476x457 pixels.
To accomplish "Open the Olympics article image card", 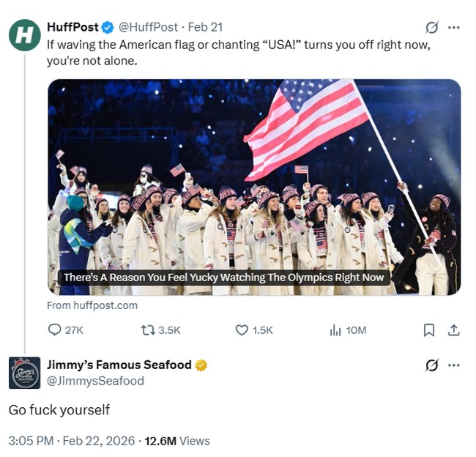I will pos(254,187).
